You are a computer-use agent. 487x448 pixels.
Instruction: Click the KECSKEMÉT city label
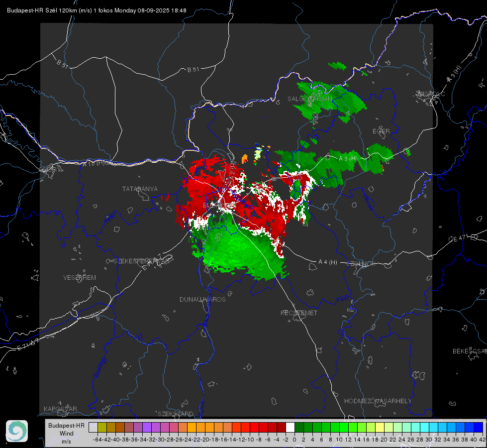[299, 313]
